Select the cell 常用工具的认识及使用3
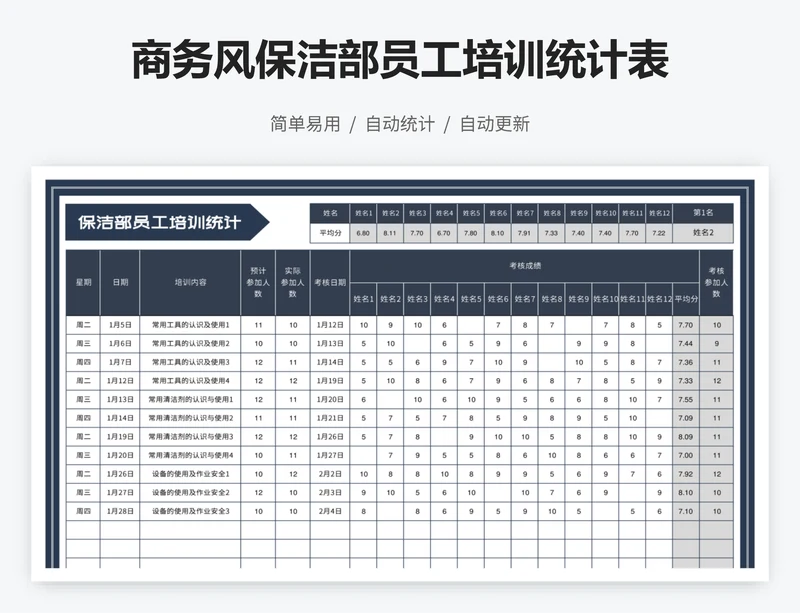The width and height of the screenshot is (800, 613). (190, 362)
